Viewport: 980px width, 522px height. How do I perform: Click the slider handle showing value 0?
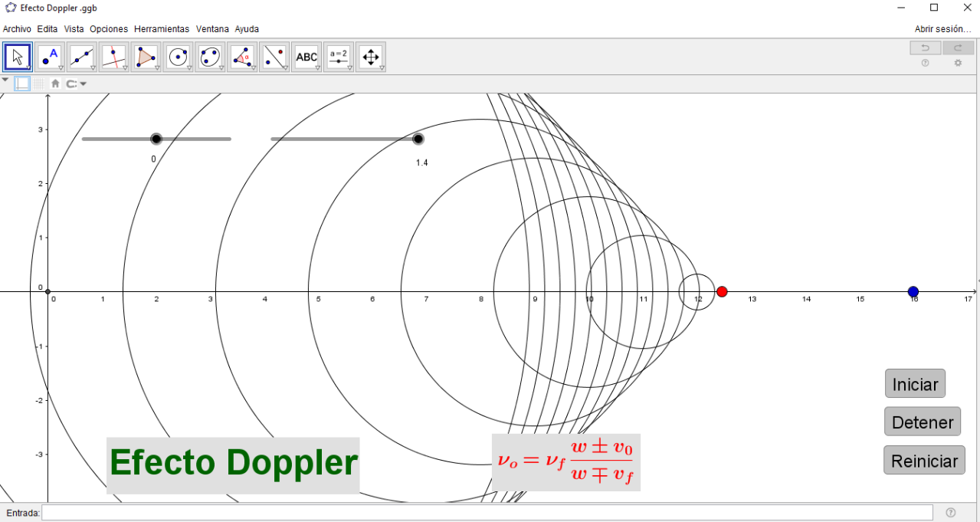tap(156, 139)
